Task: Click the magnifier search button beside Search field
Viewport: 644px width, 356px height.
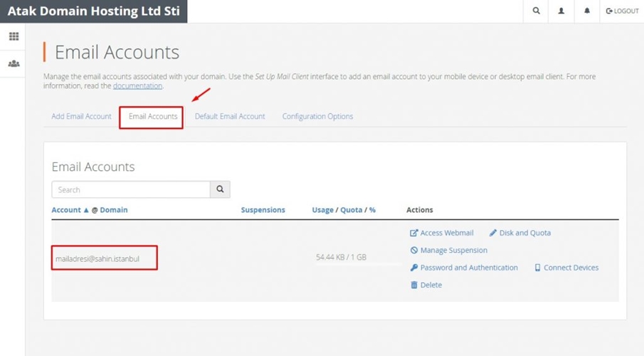Action: coord(220,189)
